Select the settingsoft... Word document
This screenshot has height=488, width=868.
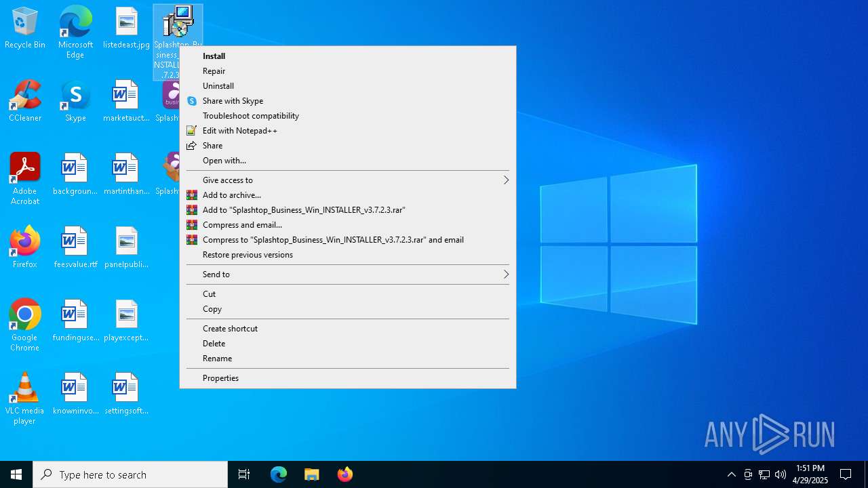pos(126,394)
